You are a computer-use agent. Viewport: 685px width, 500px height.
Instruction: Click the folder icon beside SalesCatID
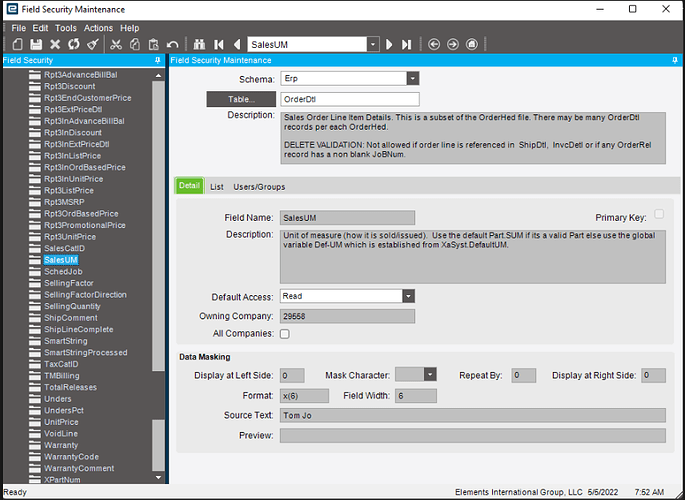click(35, 248)
